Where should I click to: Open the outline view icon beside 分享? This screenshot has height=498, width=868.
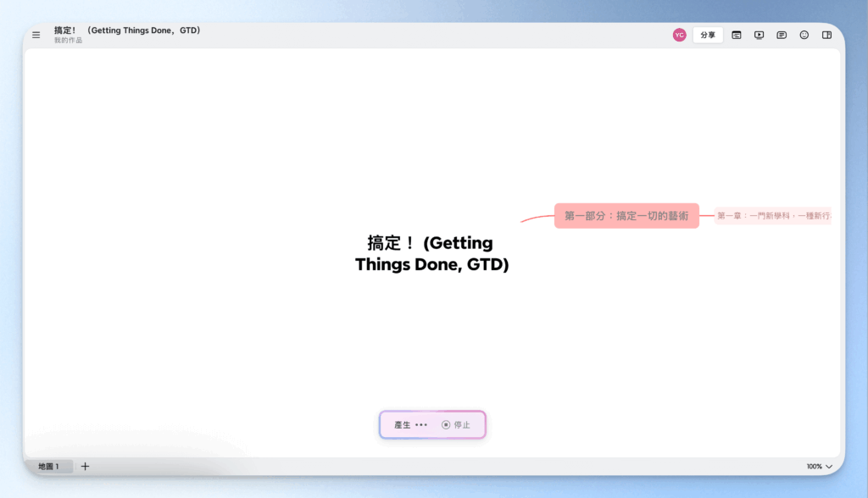(x=736, y=35)
